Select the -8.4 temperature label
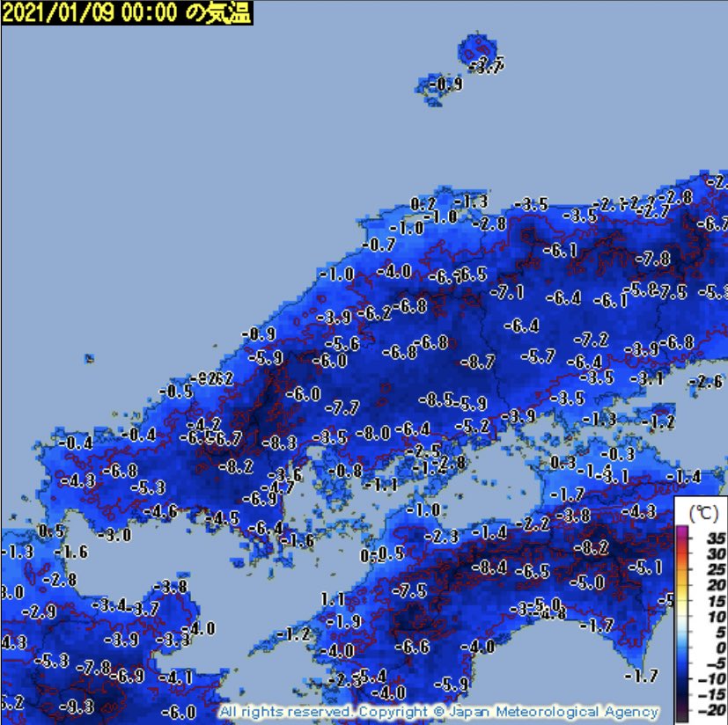This screenshot has width=728, height=725. tap(489, 567)
